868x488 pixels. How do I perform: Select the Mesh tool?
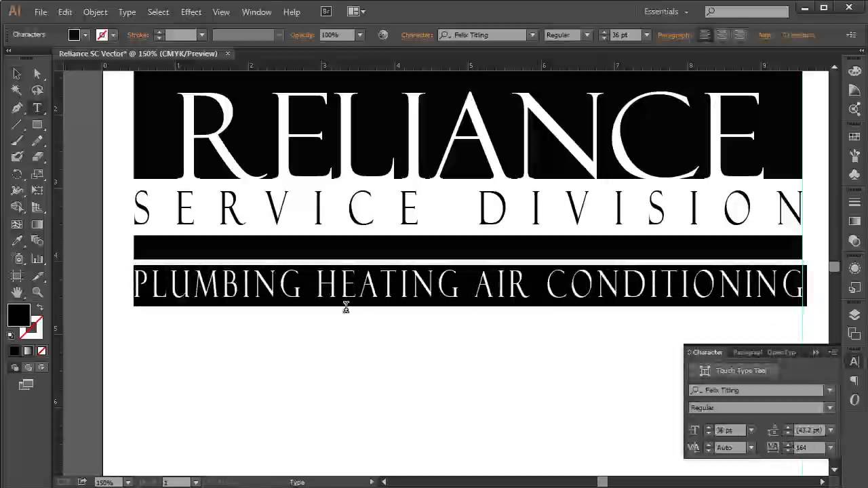(x=17, y=224)
